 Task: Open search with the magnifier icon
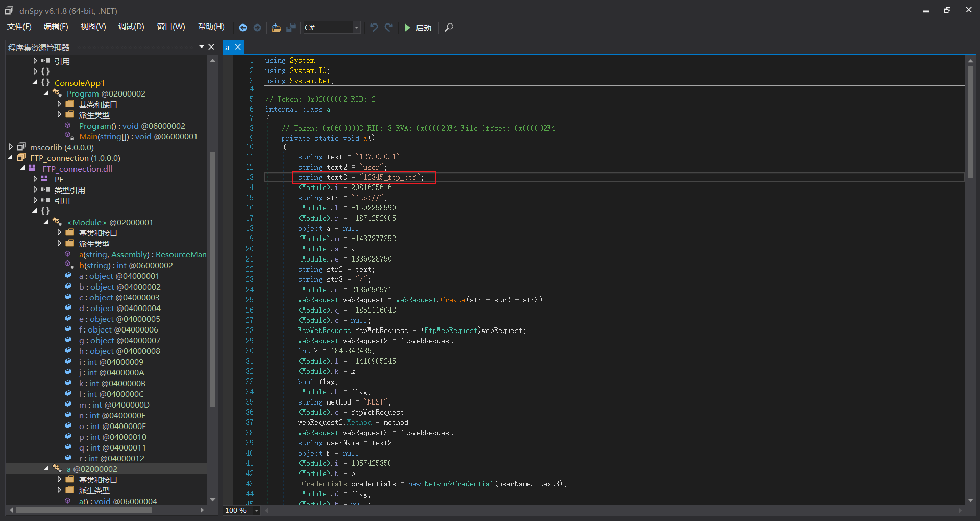(449, 28)
